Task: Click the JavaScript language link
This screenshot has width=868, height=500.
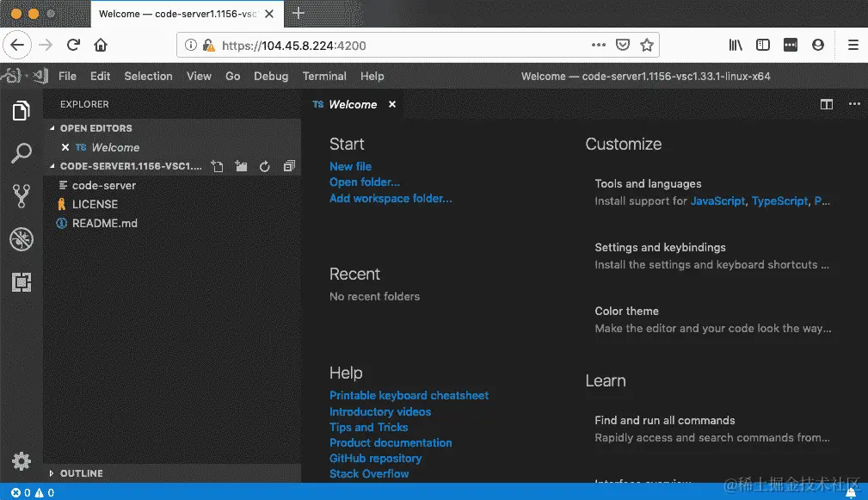Action: point(717,201)
